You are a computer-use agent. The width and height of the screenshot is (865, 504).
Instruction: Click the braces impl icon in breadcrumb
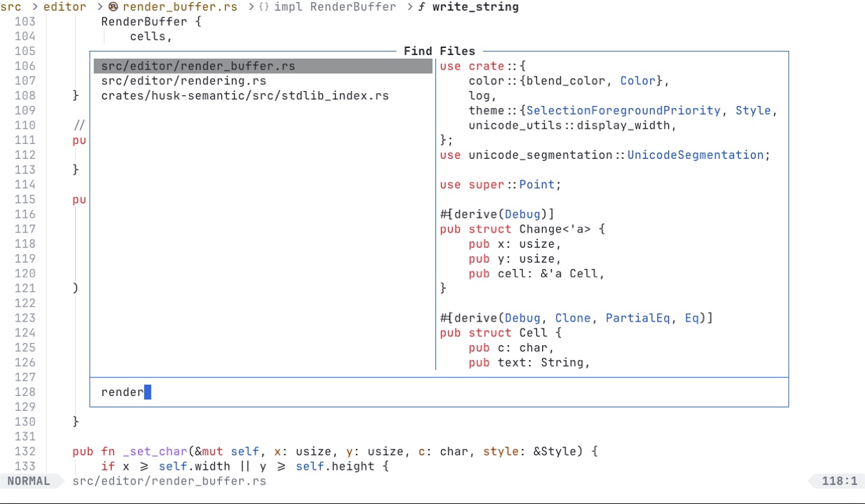pos(264,7)
